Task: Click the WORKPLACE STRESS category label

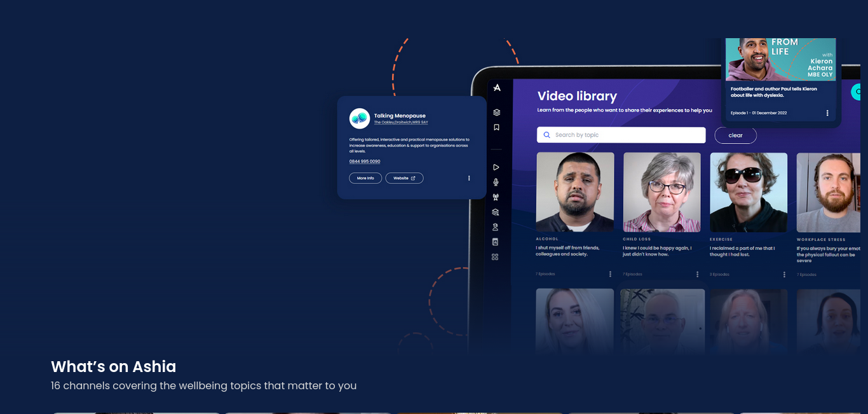Action: pyautogui.click(x=820, y=240)
